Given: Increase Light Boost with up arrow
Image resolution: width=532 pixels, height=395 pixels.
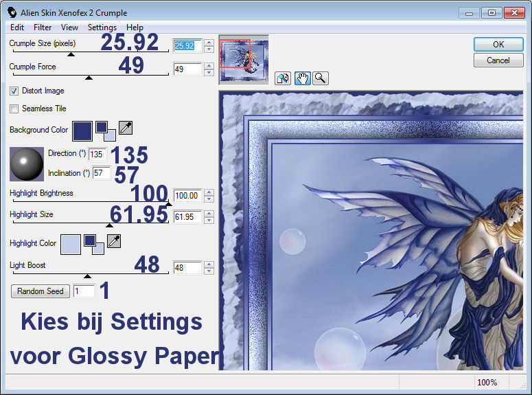Looking at the screenshot, I should tap(209, 264).
